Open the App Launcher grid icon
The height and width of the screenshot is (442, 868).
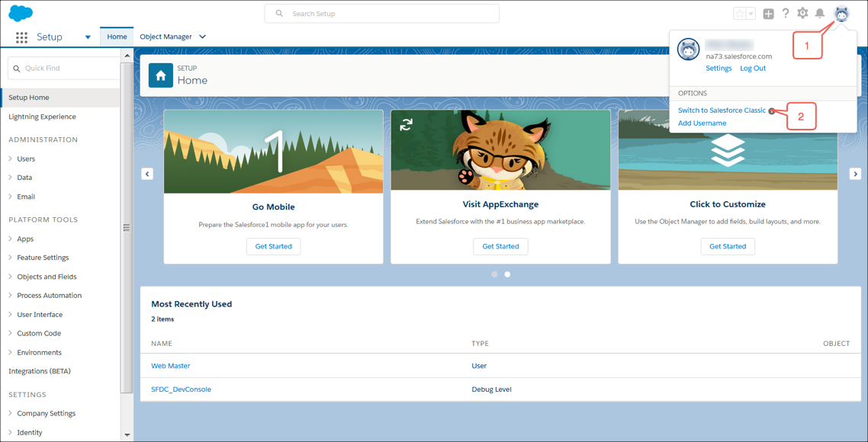[x=21, y=37]
